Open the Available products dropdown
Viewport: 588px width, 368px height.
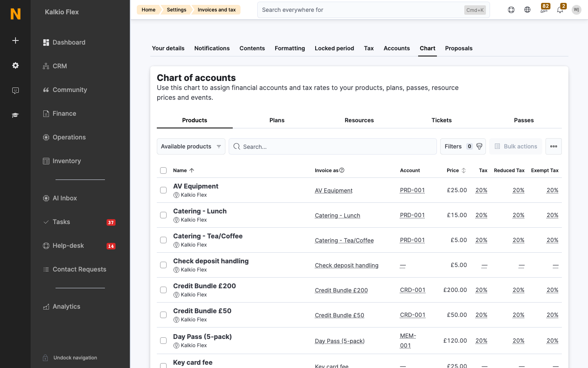pos(191,146)
